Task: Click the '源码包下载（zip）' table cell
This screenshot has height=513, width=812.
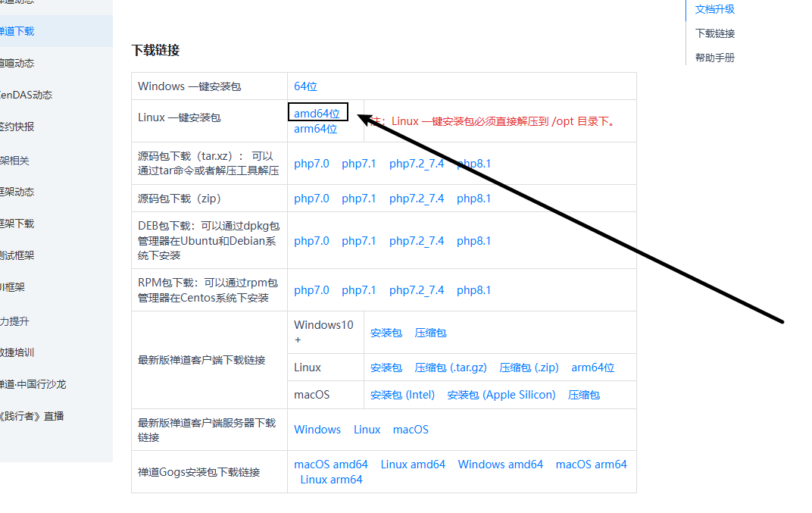Action: point(209,199)
